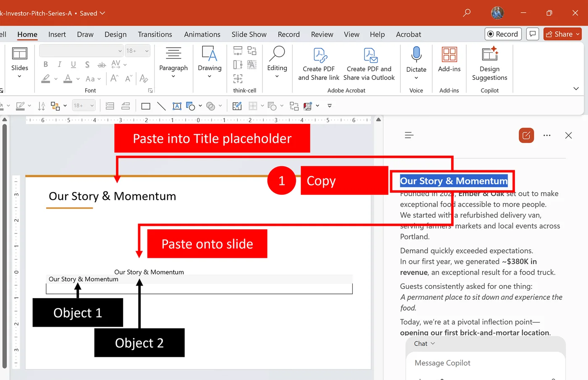Open the Acrobat tab
The height and width of the screenshot is (380, 588).
coord(409,34)
